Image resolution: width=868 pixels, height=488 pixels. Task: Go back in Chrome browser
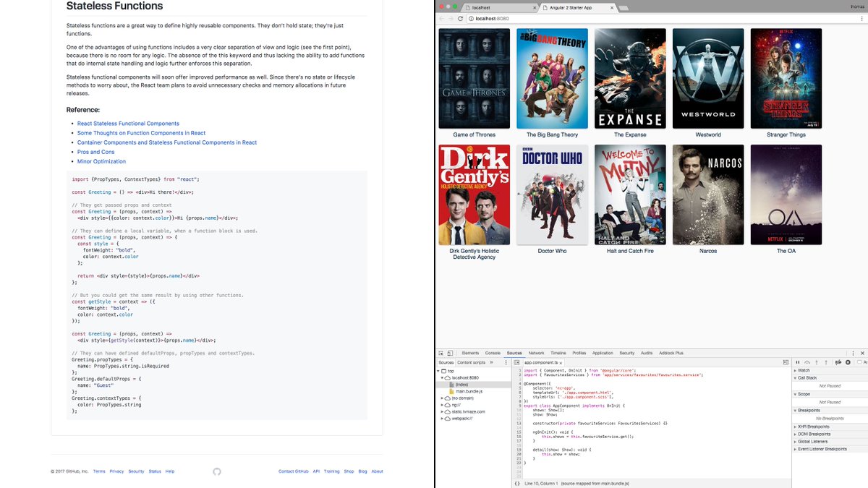(441, 18)
